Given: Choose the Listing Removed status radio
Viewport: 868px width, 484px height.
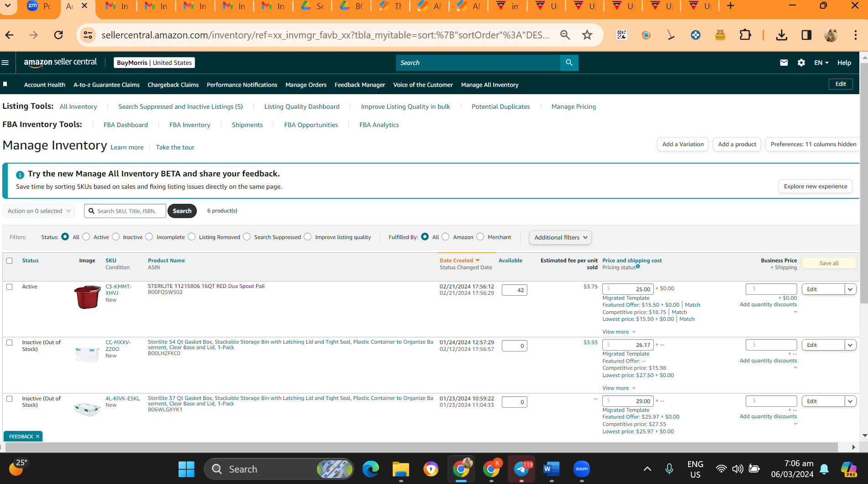Looking at the screenshot, I should [x=192, y=237].
